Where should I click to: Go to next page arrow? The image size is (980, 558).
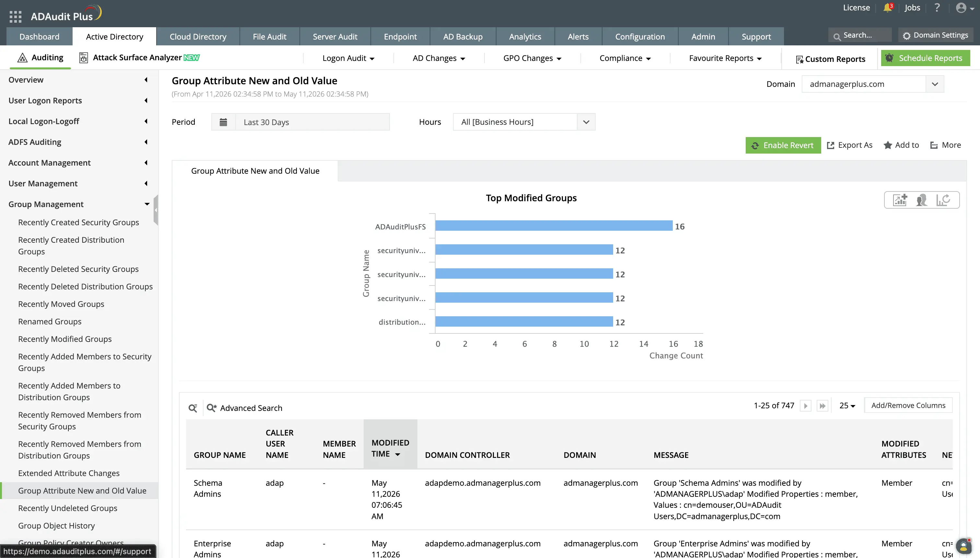point(806,405)
